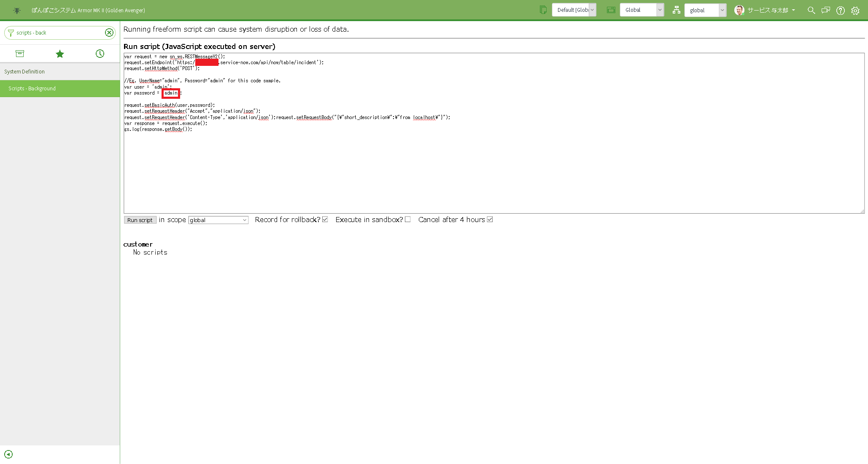The width and height of the screenshot is (868, 464).
Task: Click the application picker icon
Action: [611, 10]
